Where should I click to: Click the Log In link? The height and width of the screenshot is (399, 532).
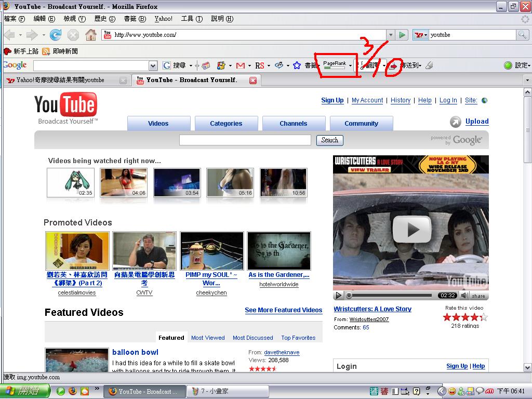pyautogui.click(x=448, y=100)
